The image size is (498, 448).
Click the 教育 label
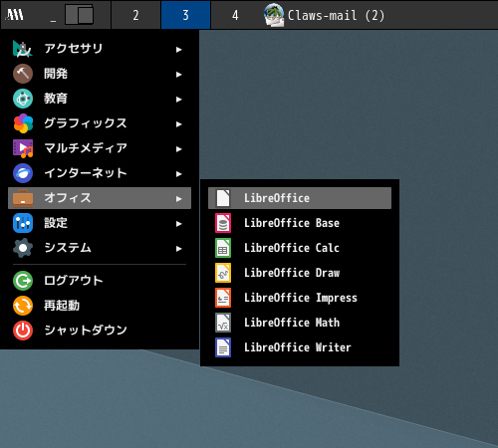coord(56,99)
